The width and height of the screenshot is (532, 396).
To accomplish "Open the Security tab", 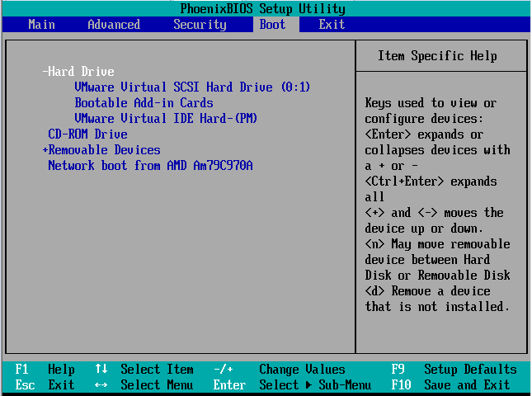I will pos(200,25).
